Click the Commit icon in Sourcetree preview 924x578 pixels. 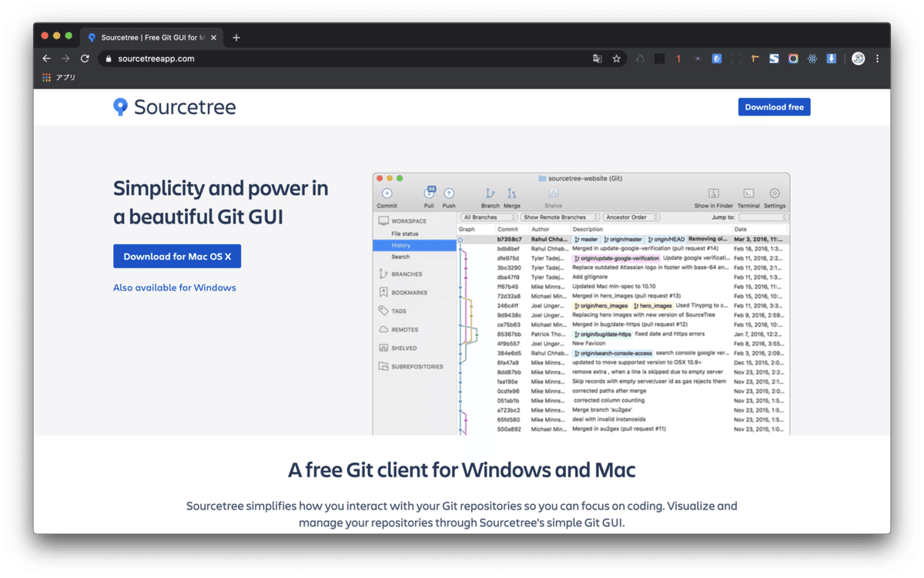pos(387,193)
